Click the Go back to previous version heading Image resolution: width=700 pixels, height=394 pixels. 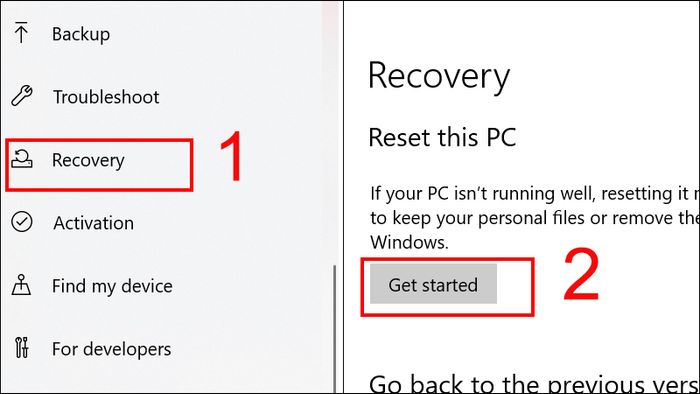point(534,384)
